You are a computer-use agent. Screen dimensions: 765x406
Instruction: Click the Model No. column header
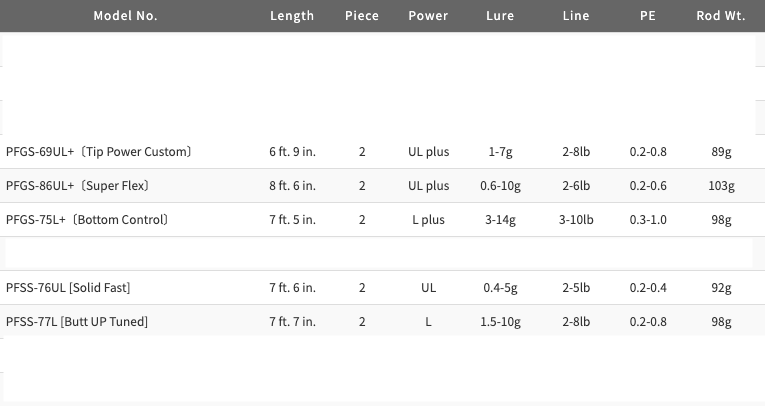[125, 16]
